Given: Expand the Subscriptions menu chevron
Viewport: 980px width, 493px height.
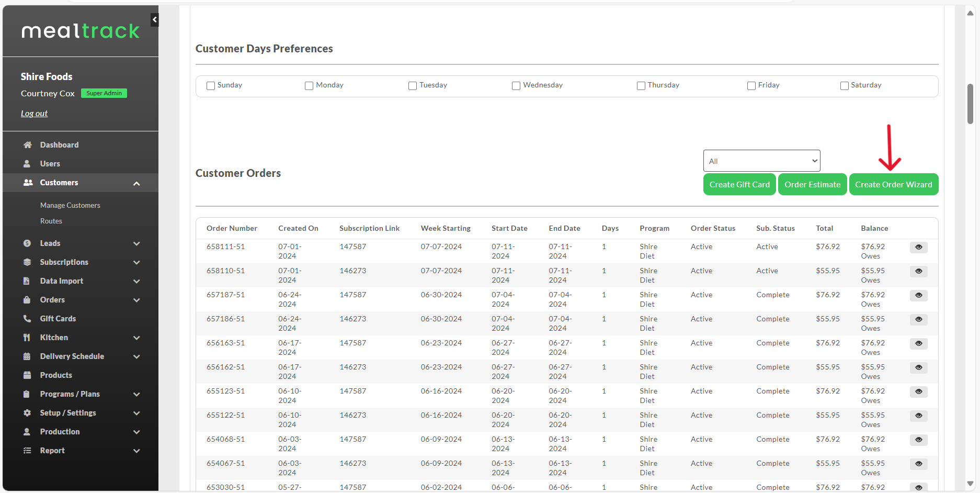Looking at the screenshot, I should (x=136, y=262).
